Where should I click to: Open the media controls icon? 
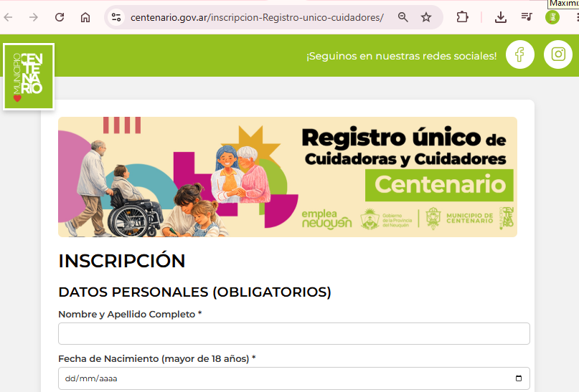527,17
